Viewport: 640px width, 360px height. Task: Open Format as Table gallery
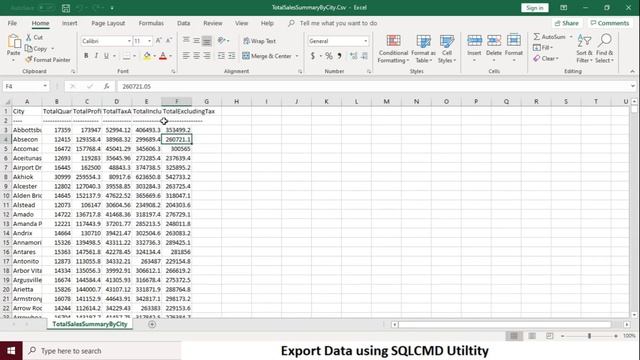click(x=423, y=49)
